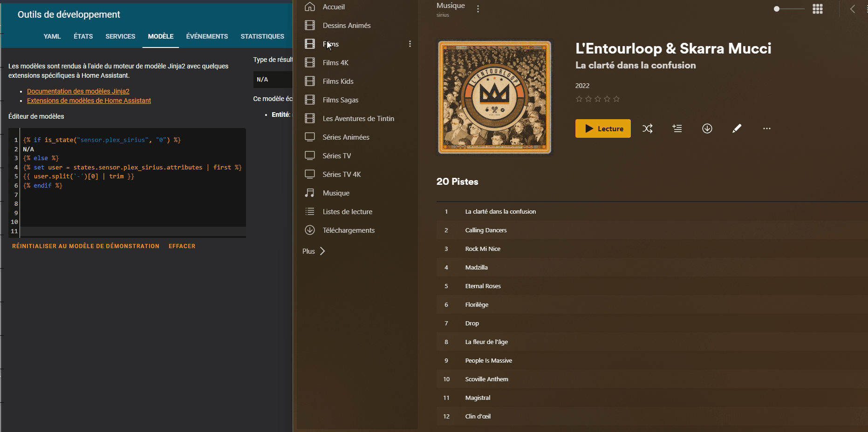Open the États tab
This screenshot has width=868, height=432.
83,36
